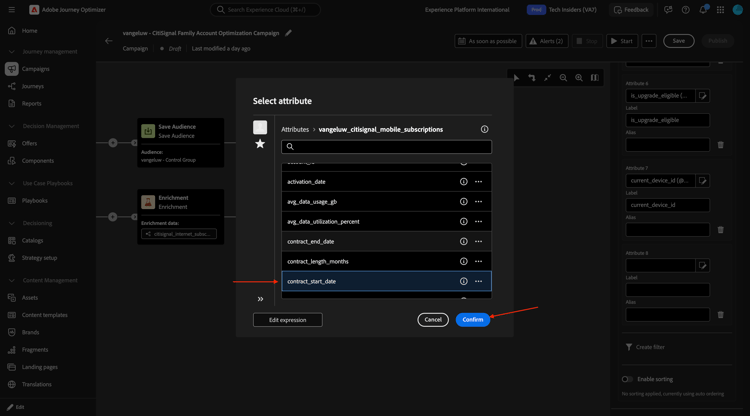Open the apps grid switcher icon
Image resolution: width=750 pixels, height=416 pixels.
click(720, 10)
